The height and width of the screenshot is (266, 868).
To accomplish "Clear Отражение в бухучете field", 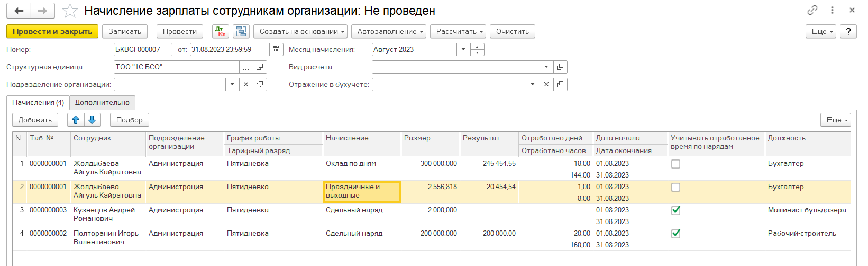I will pyautogui.click(x=546, y=85).
